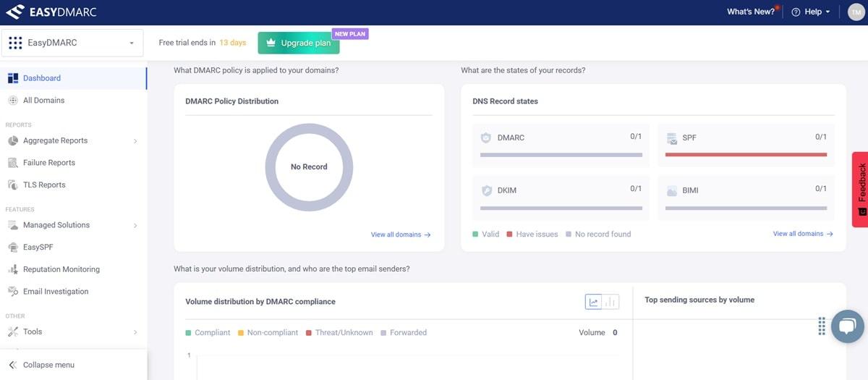Click the Email Investigation sidebar icon
Image resolution: width=868 pixels, height=380 pixels.
(12, 292)
